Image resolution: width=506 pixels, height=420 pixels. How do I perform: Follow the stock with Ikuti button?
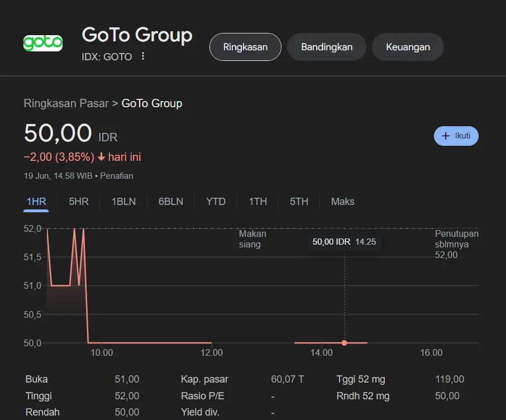tap(456, 136)
